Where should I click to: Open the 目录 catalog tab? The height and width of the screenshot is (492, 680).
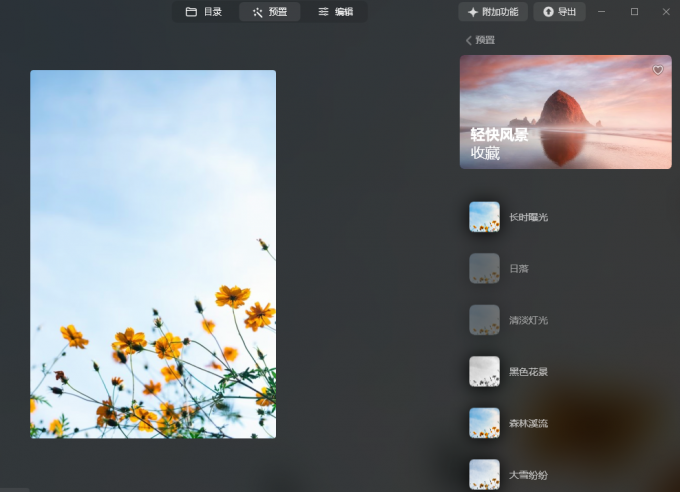[204, 12]
